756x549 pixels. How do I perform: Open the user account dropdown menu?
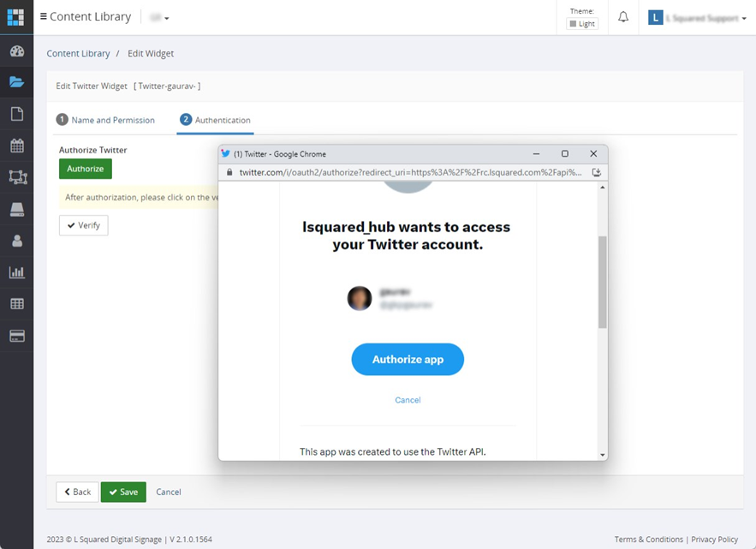pos(705,18)
